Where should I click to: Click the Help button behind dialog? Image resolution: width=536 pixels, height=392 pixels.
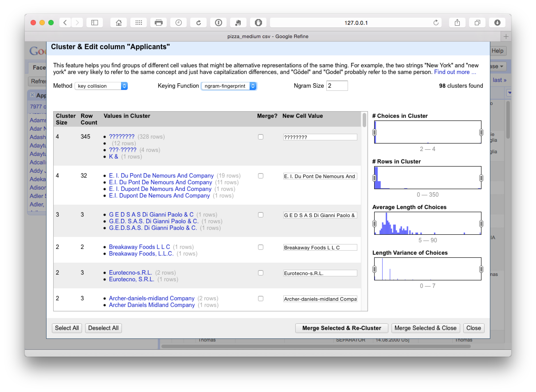coord(497,51)
